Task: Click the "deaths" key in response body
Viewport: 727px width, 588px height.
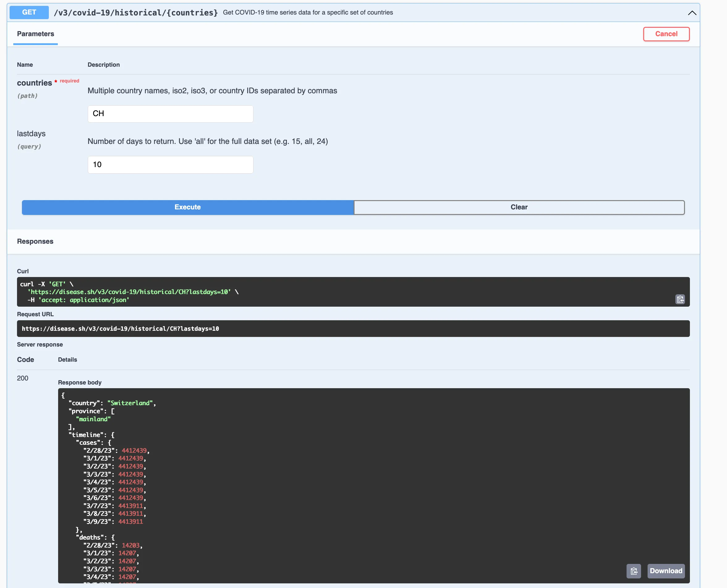Action: tap(90, 538)
